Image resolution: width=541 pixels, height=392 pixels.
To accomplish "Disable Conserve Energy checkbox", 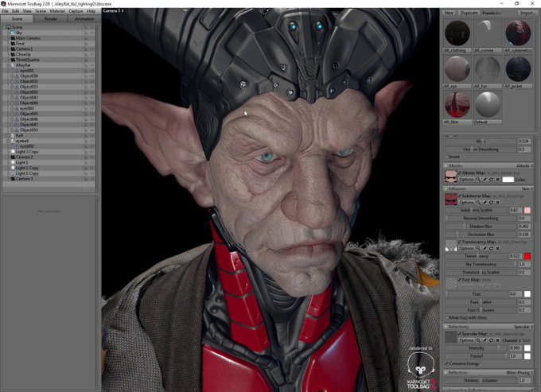I will pos(447,363).
